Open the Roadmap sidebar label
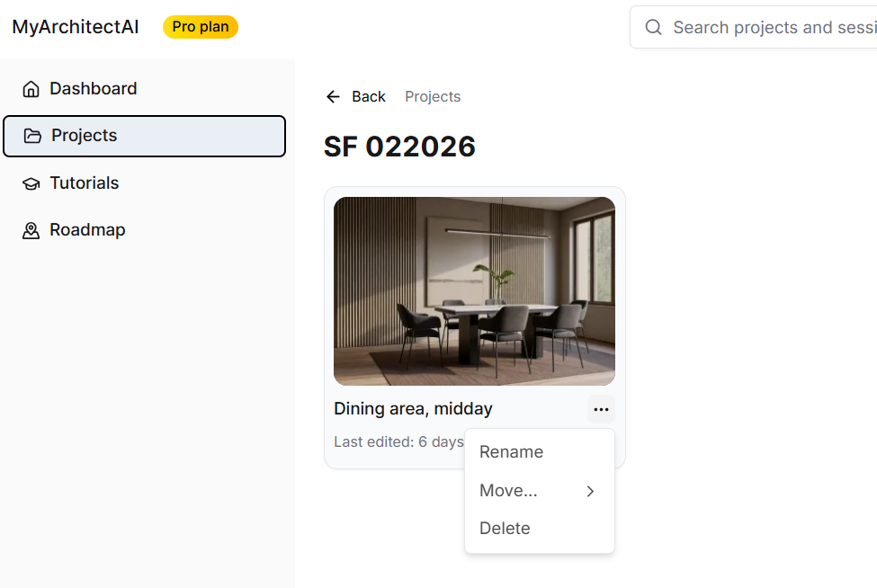Image resolution: width=877 pixels, height=588 pixels. [87, 230]
